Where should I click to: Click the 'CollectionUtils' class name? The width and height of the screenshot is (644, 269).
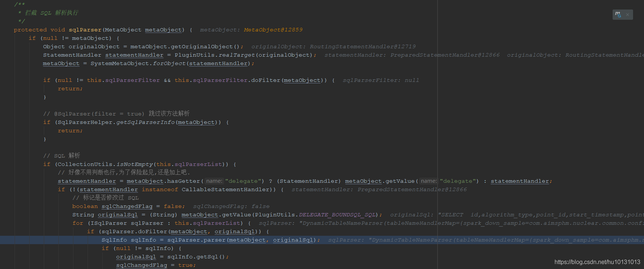[85, 164]
